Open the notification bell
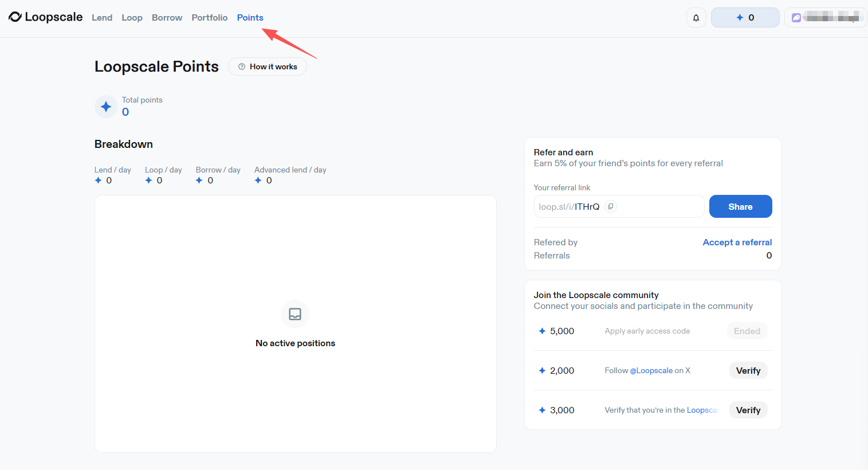The image size is (868, 470). click(696, 17)
